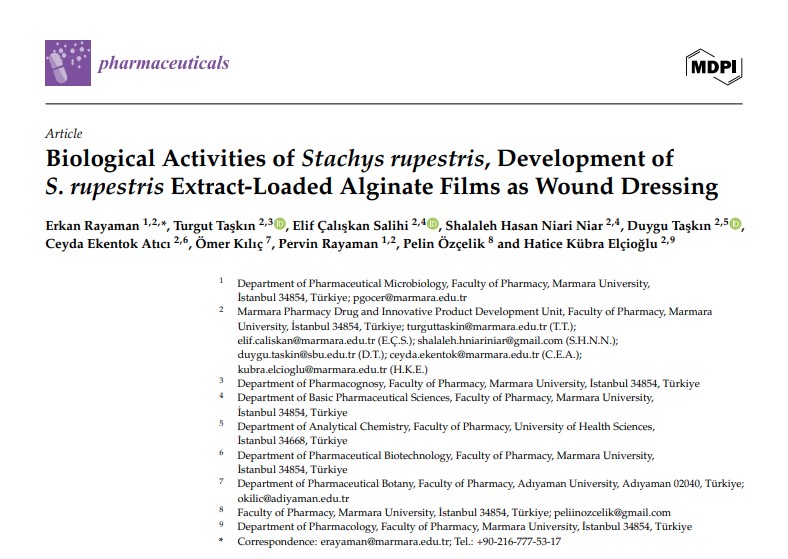788x559 pixels.
Task: Open Turgut Taşkın's ORCID icon
Action: (x=280, y=224)
